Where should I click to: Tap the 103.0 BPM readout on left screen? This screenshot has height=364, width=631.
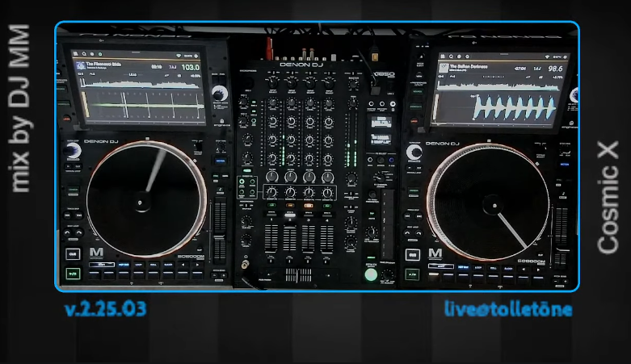tap(191, 67)
